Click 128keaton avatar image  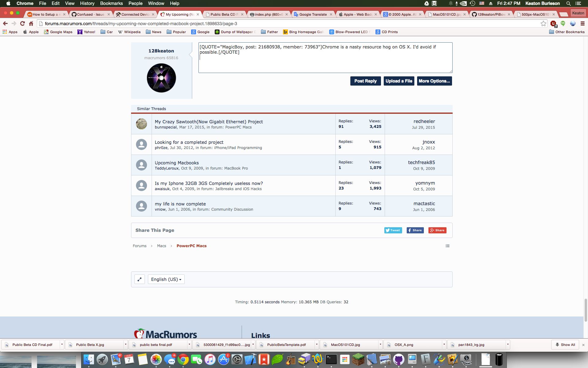click(x=161, y=78)
